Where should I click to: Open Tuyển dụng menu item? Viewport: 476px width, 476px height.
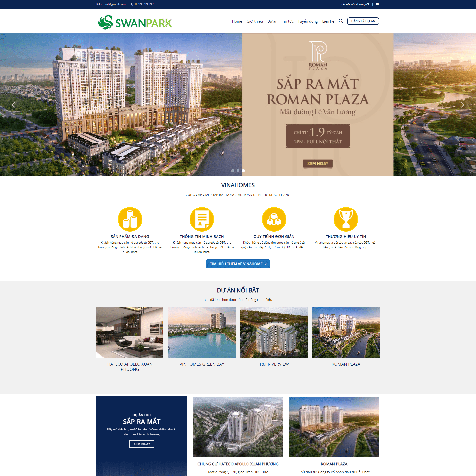click(308, 21)
